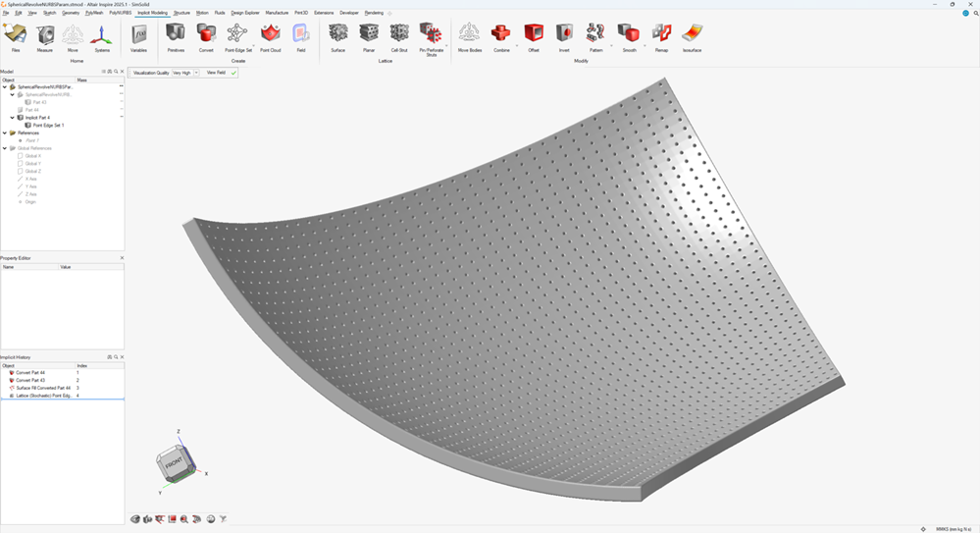Select the Cell-Strut lattice tool
980x533 pixels.
[x=399, y=35]
